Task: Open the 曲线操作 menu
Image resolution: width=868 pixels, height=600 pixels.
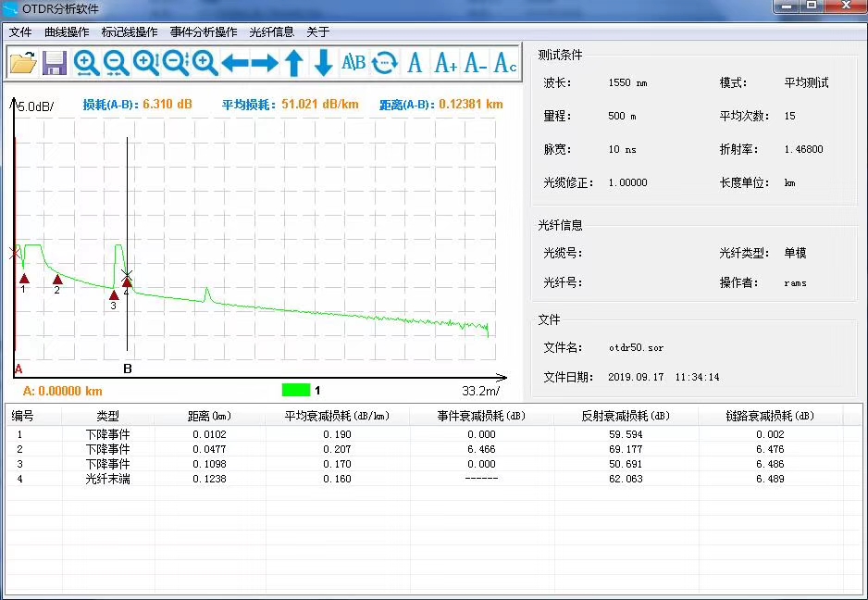Action: click(67, 31)
